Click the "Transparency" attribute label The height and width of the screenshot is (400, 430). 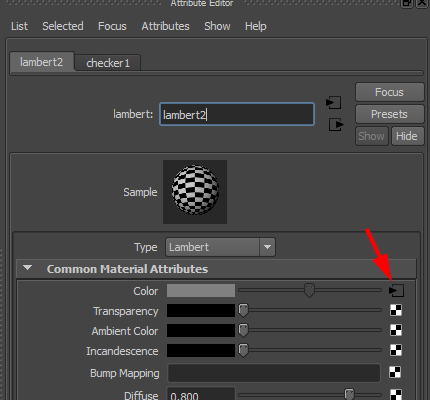tap(126, 311)
